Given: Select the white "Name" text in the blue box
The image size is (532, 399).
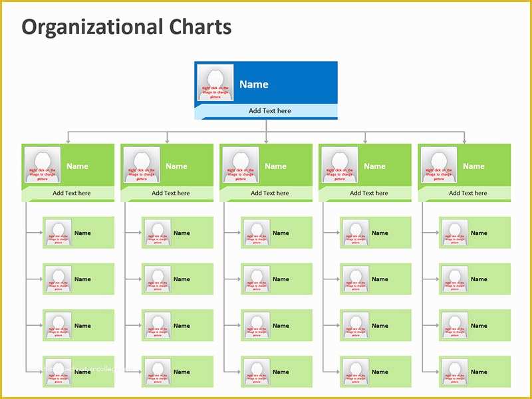Looking at the screenshot, I should click(254, 84).
